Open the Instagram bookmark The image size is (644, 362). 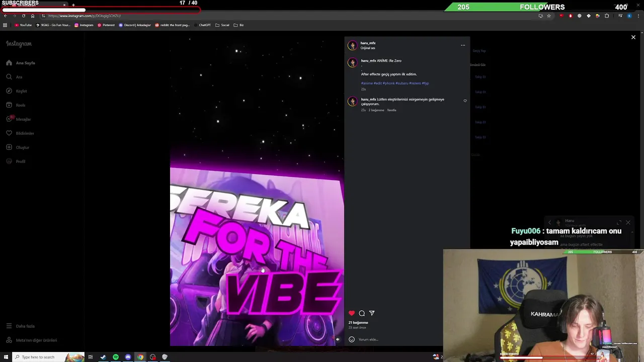coord(84,25)
